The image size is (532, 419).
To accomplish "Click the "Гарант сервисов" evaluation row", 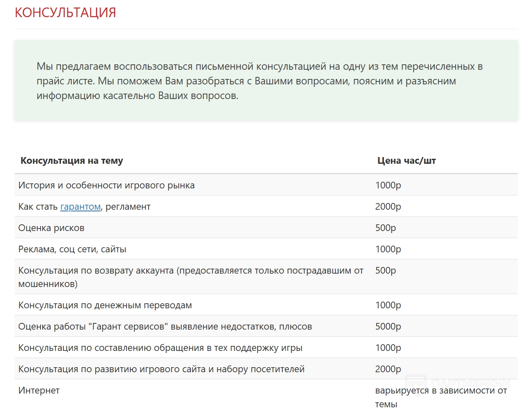I will pyautogui.click(x=165, y=327).
